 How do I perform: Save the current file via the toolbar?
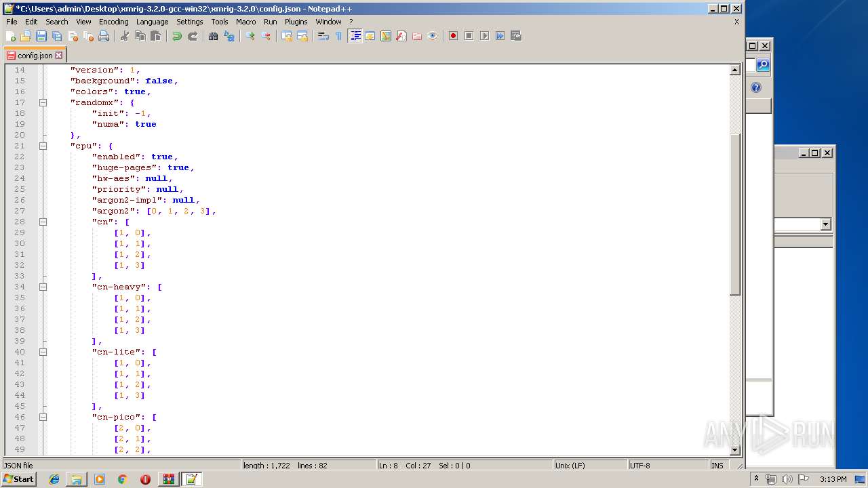click(41, 36)
